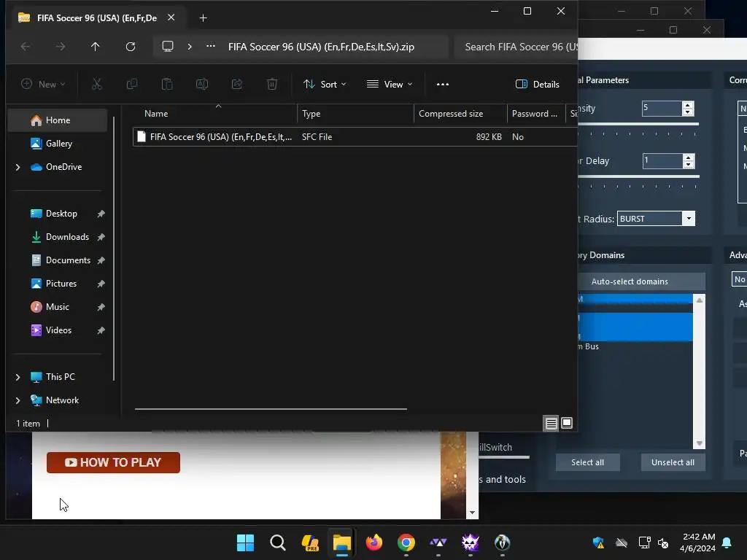Switch to details list view icon
Viewport: 747px width, 560px height.
[551, 424]
